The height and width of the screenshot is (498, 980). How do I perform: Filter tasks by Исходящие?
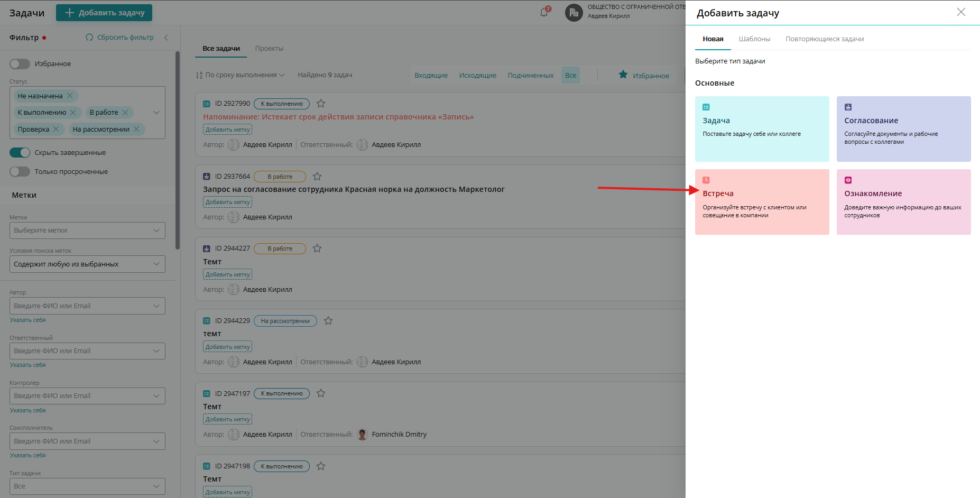pyautogui.click(x=477, y=76)
